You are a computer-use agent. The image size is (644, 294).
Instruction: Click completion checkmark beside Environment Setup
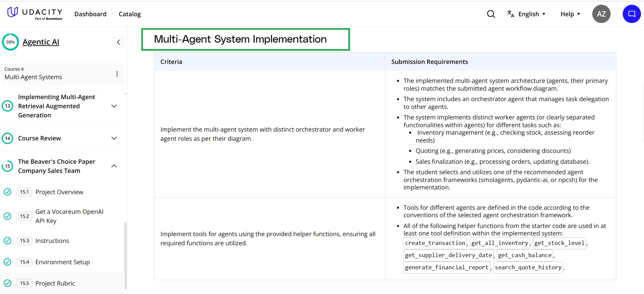[x=7, y=262]
